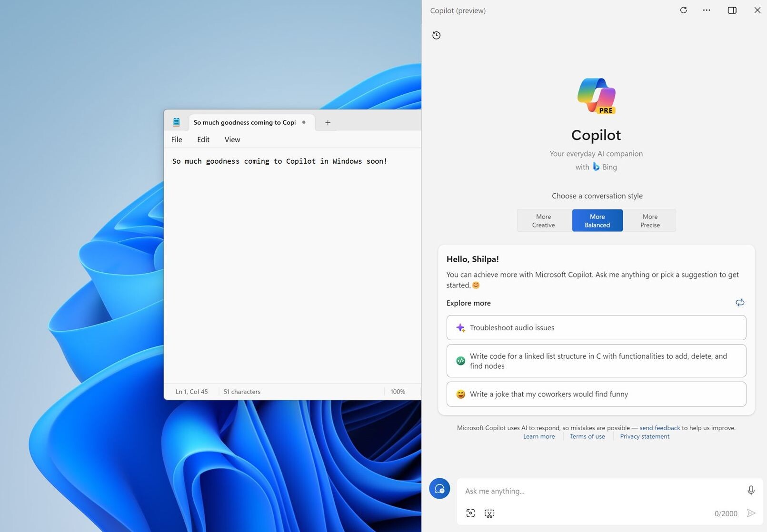The height and width of the screenshot is (532, 767).
Task: Send the Copilot message
Action: click(x=751, y=513)
